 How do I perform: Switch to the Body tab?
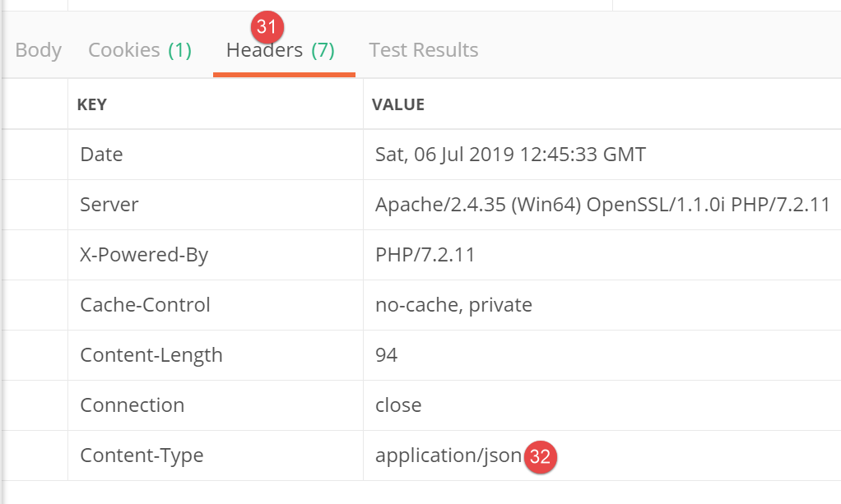[38, 50]
